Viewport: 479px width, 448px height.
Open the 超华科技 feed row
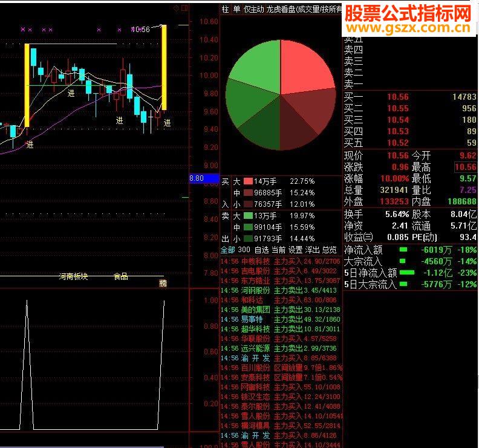pos(281,329)
